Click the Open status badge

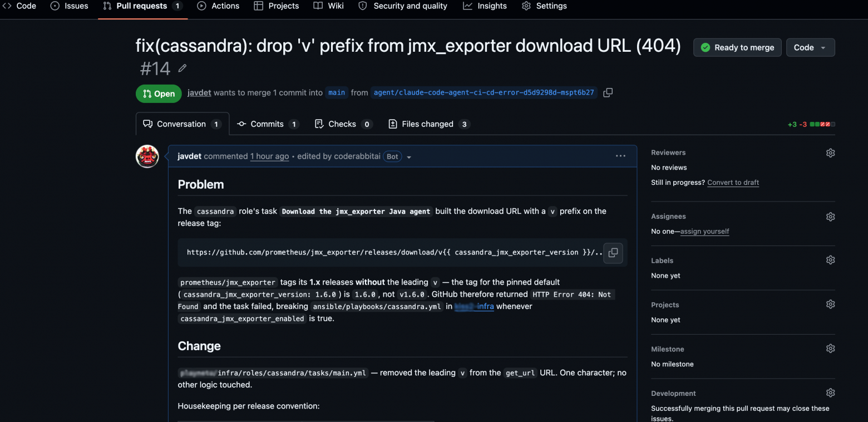tap(159, 94)
